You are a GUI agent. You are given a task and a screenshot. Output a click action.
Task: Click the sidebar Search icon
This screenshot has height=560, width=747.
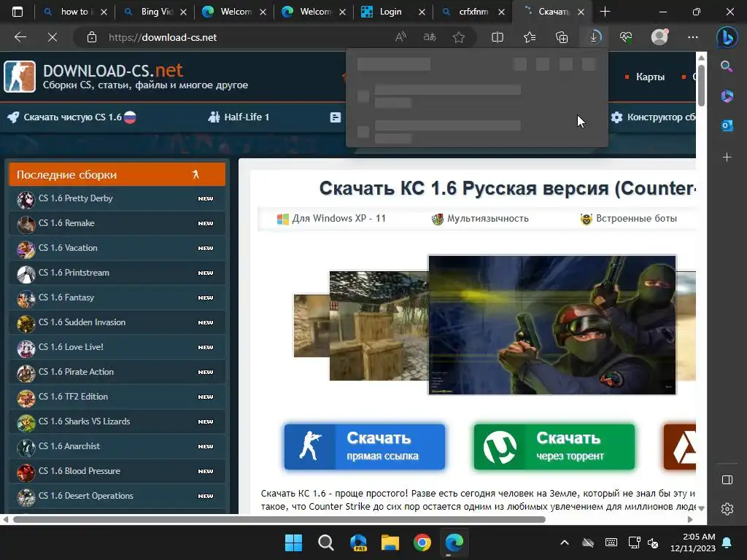point(727,66)
